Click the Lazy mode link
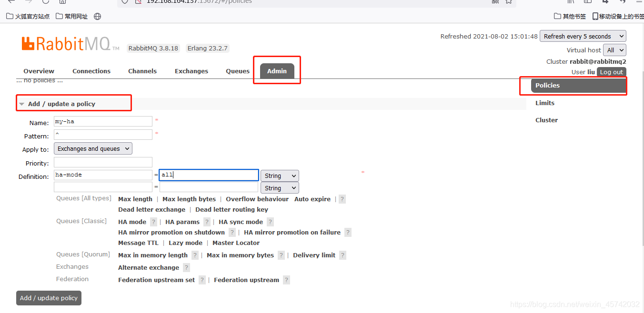Screen dimensions: 644x313 pos(185,243)
